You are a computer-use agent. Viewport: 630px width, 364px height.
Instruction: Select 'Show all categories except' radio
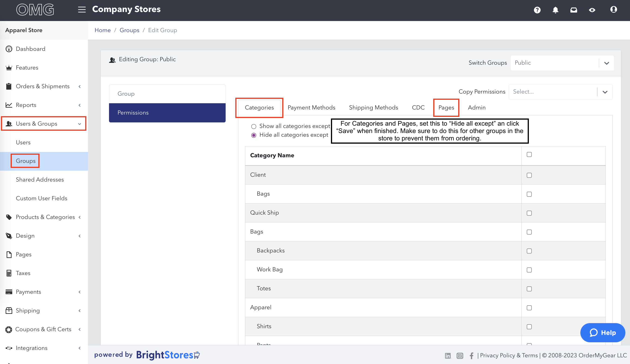coord(254,126)
